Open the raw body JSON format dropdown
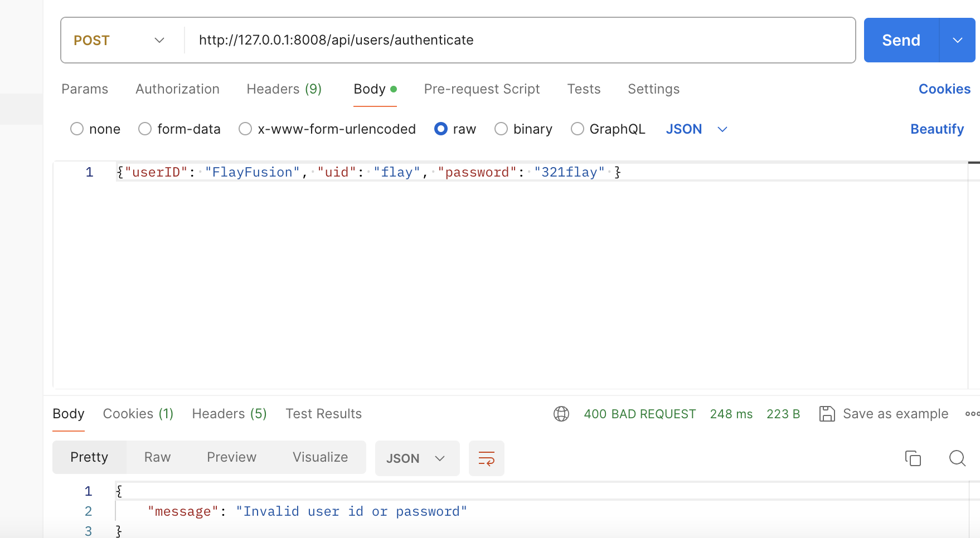 [697, 129]
